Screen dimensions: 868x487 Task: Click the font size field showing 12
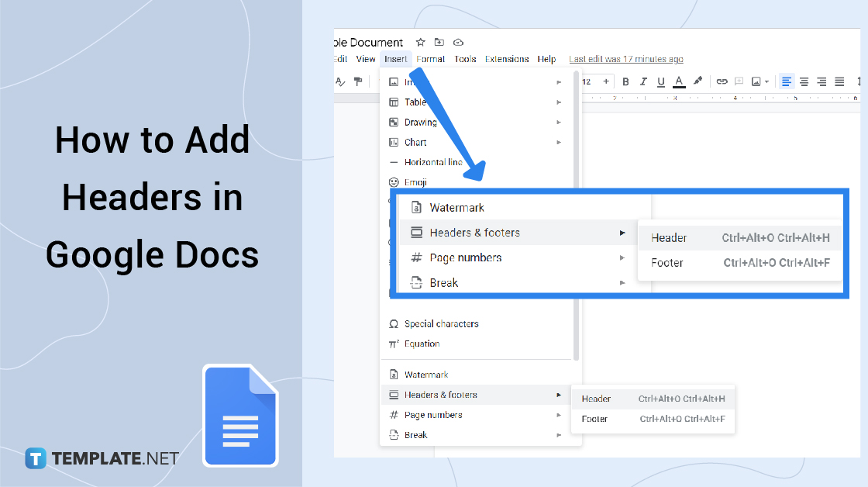pyautogui.click(x=587, y=82)
